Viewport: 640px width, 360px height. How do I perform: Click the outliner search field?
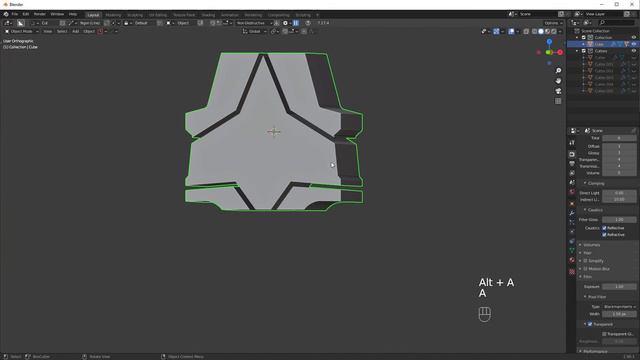click(x=616, y=23)
